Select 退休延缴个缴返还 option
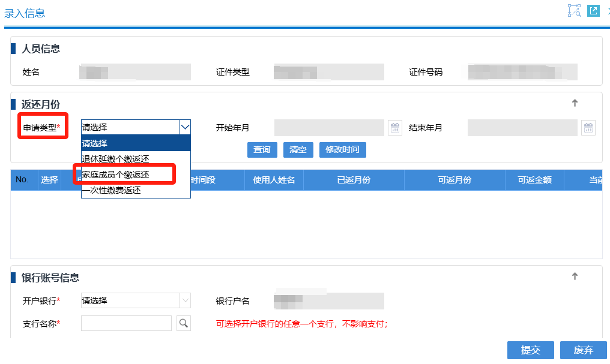This screenshot has width=610, height=364. click(116, 159)
